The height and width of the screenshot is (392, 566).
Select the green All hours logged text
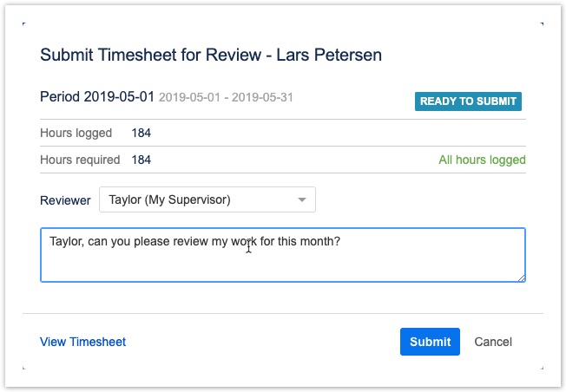(482, 160)
